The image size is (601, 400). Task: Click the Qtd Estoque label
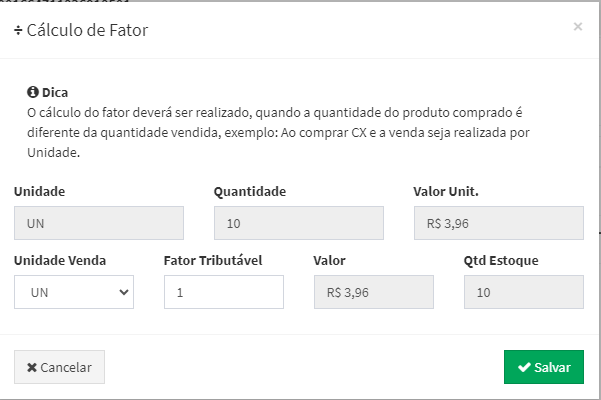[501, 261]
